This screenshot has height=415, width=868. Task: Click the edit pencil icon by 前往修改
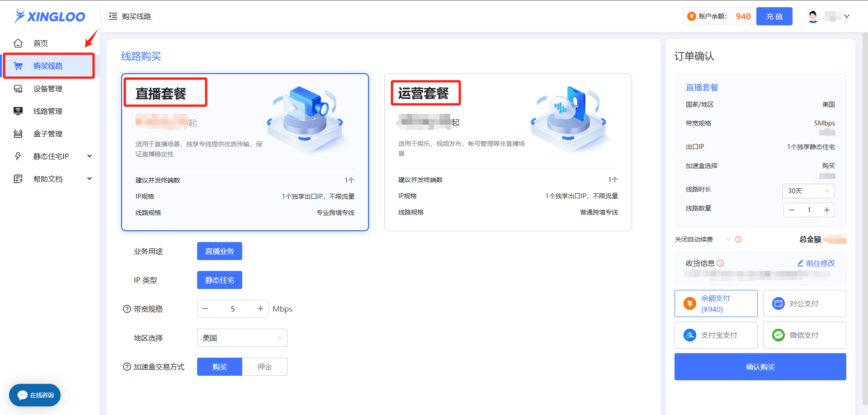(x=800, y=263)
